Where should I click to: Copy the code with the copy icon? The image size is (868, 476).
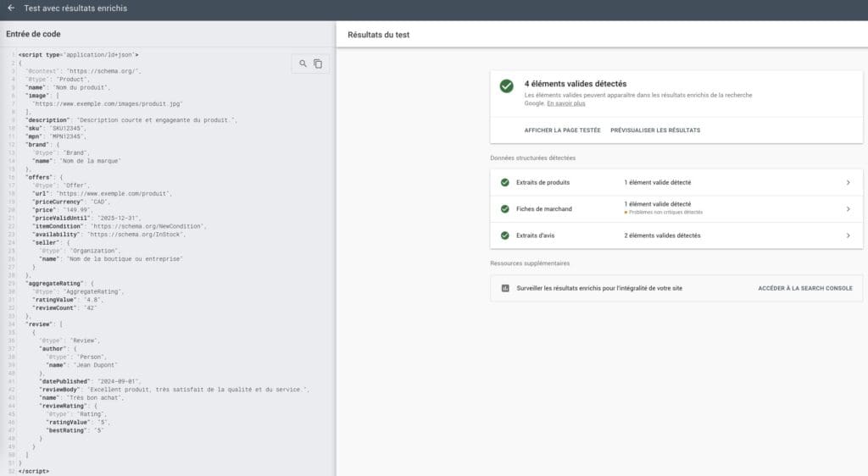click(x=318, y=64)
